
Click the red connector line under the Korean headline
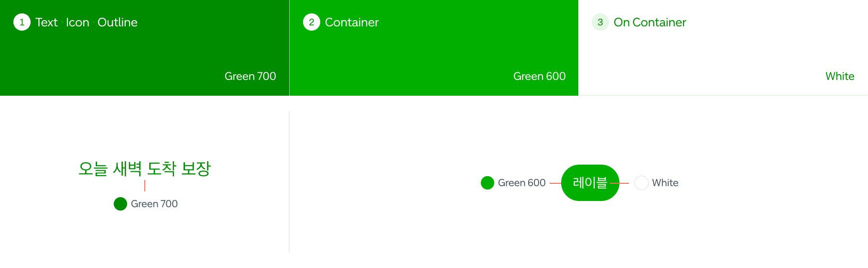tap(145, 186)
